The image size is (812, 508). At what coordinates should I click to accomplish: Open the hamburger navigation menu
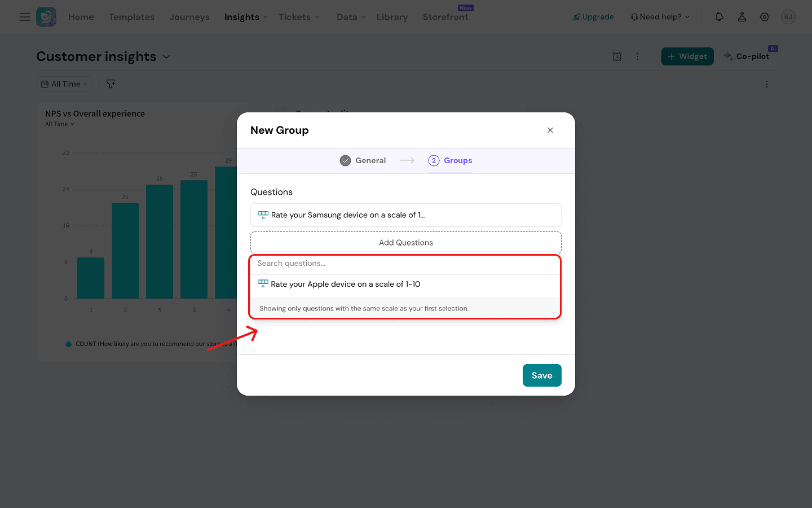point(25,17)
